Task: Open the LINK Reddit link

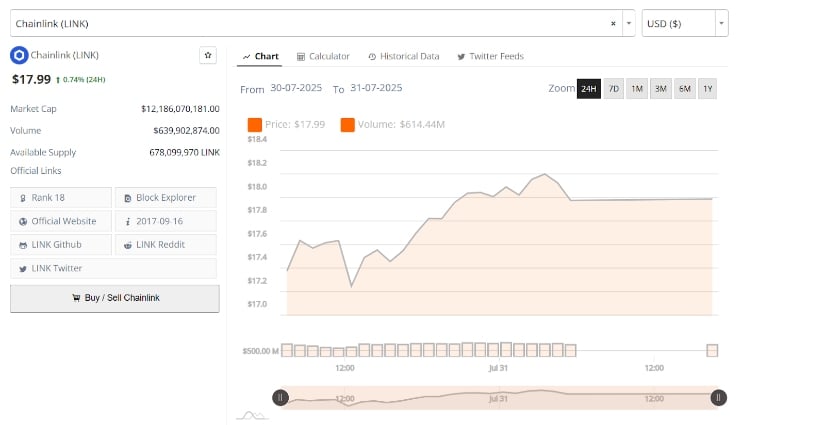Action: pyautogui.click(x=166, y=245)
